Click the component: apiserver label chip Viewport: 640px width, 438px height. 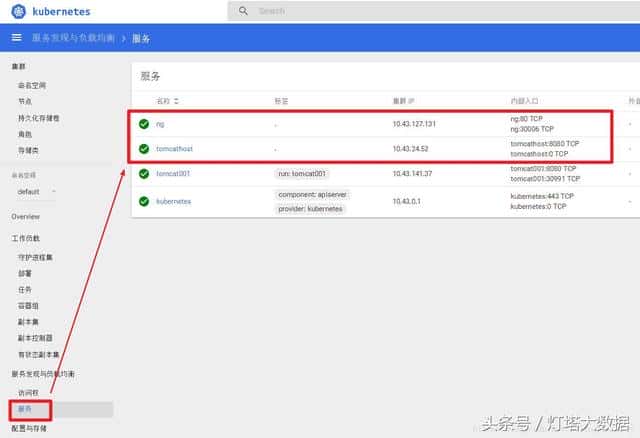coord(312,195)
